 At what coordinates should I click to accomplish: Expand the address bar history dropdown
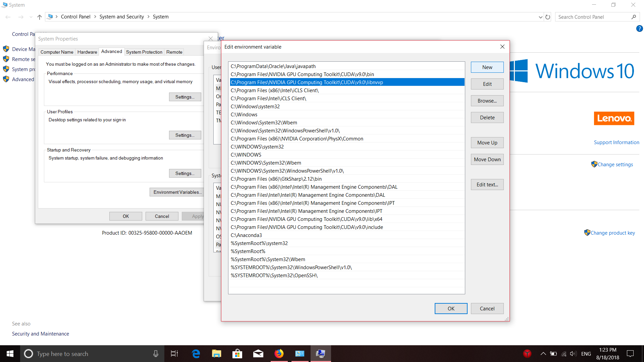tap(540, 17)
